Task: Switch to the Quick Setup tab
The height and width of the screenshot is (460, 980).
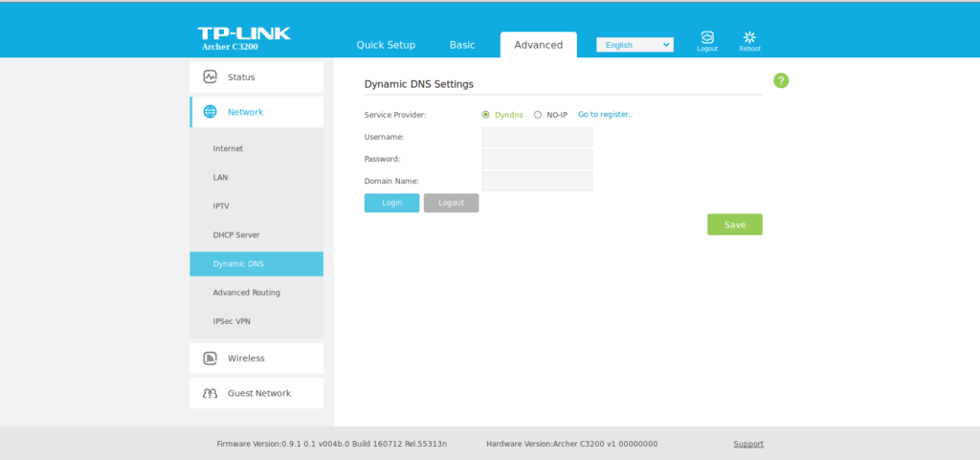Action: [386, 45]
